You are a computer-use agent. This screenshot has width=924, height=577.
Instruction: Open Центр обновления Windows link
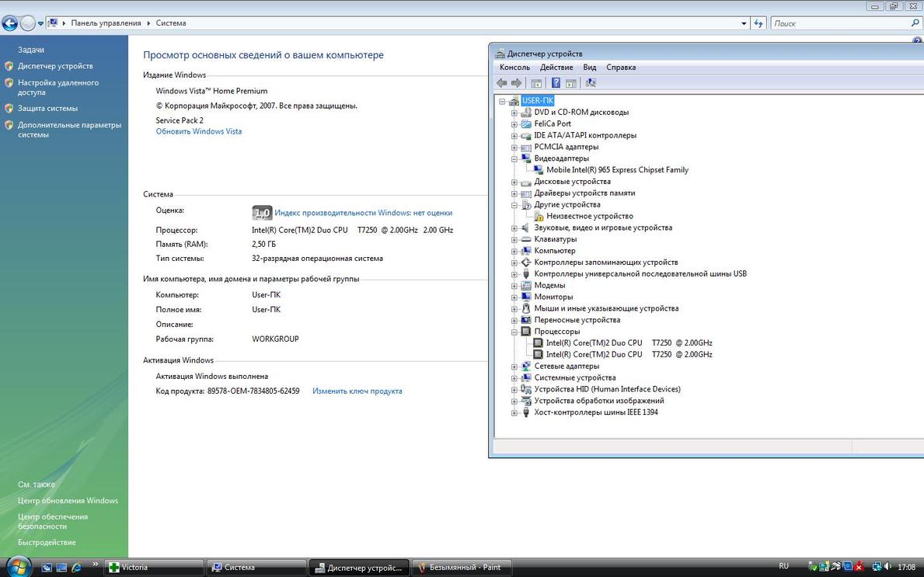click(68, 500)
